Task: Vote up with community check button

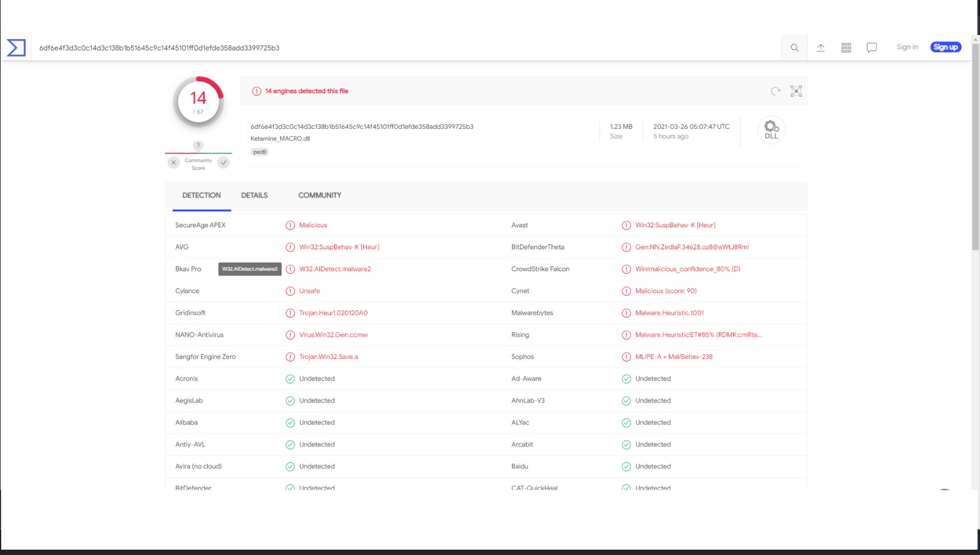Action: point(224,162)
